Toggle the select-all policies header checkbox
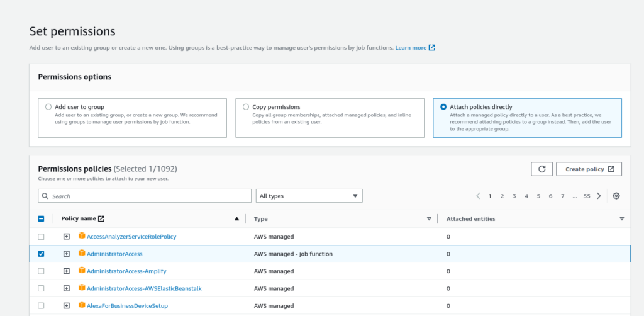Image resolution: width=644 pixels, height=316 pixels. pos(41,219)
